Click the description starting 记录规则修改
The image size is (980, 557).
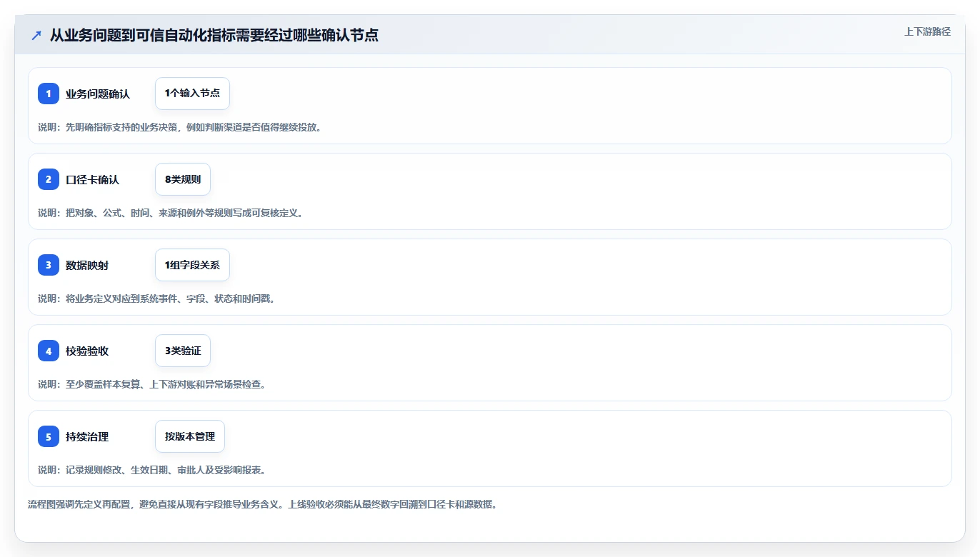tap(151, 470)
